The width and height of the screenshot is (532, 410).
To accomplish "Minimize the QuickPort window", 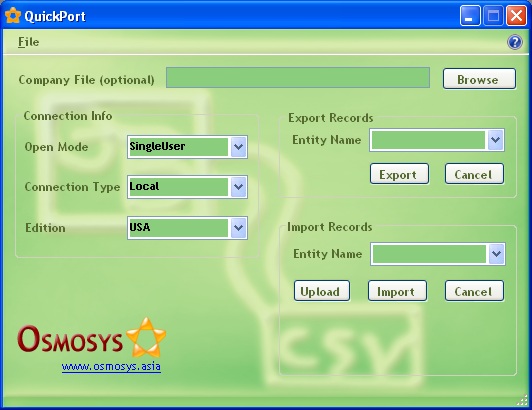I will point(470,16).
